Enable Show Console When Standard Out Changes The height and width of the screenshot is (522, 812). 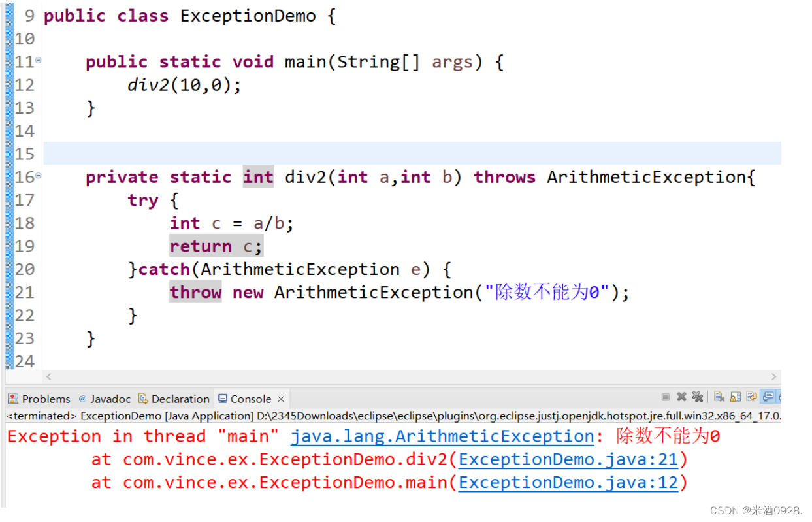point(770,397)
